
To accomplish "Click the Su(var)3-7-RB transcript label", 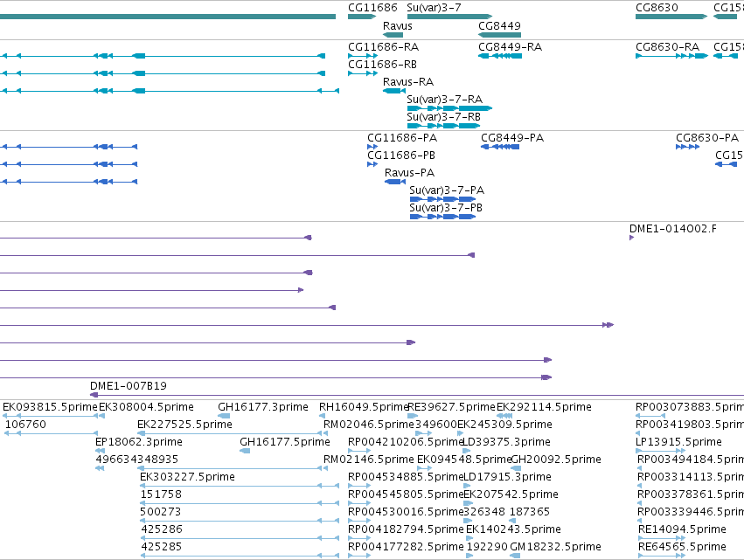I will click(443, 117).
